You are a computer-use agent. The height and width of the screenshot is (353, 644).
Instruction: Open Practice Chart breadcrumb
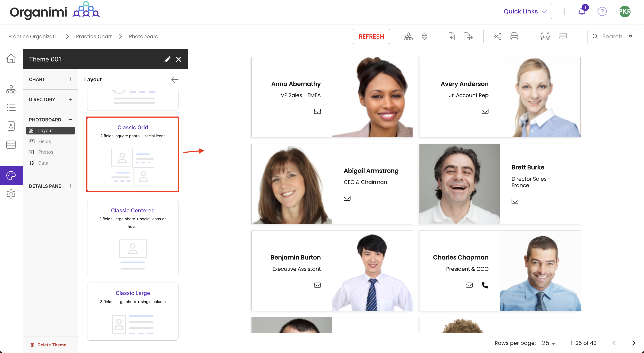(94, 36)
